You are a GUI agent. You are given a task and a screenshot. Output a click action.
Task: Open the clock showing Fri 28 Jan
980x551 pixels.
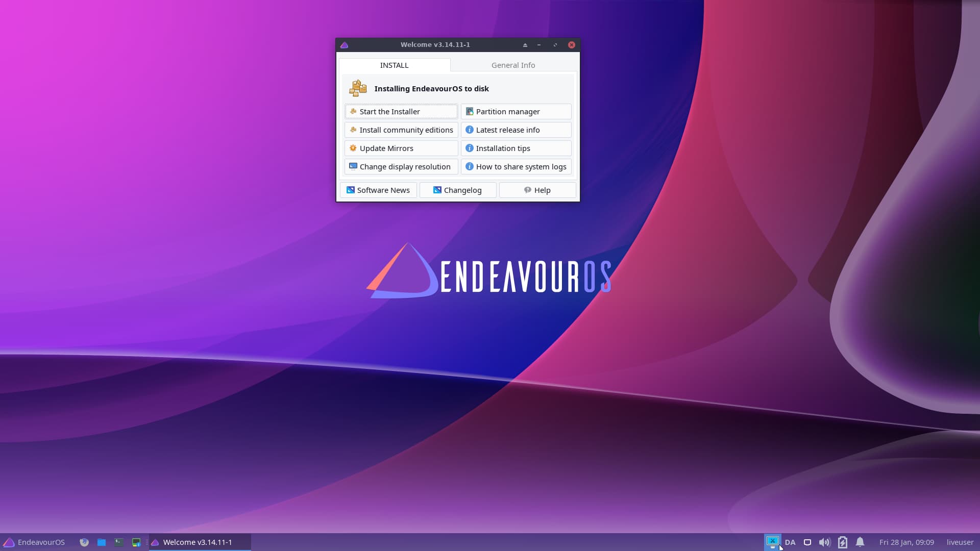906,542
